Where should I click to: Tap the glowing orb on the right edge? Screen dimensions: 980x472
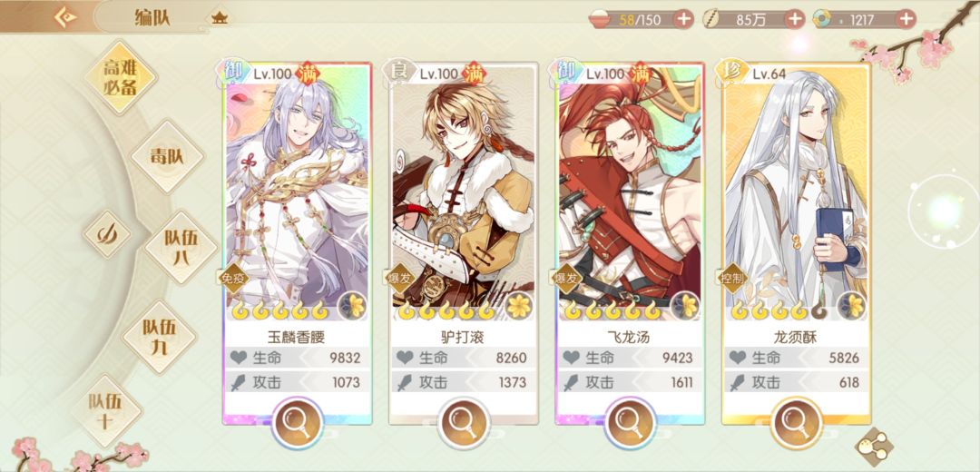pos(943,212)
